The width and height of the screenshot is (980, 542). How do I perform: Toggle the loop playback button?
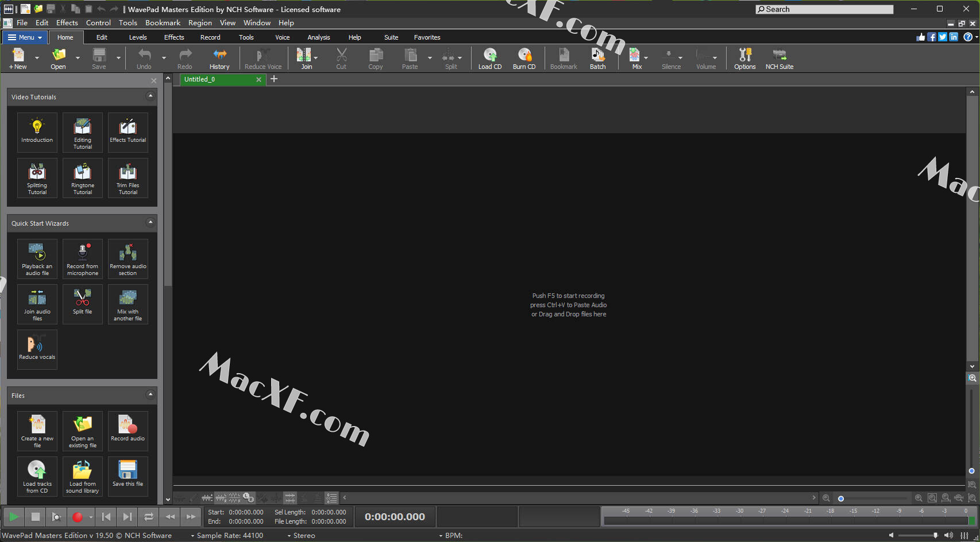[149, 517]
